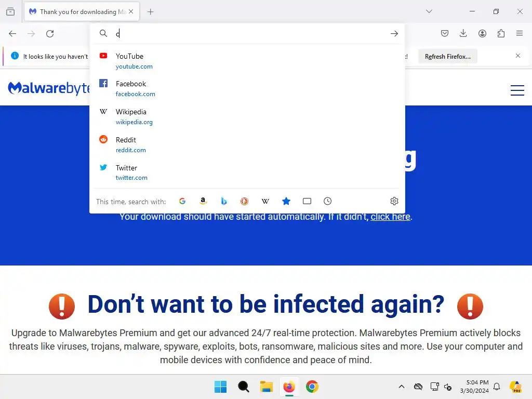Open the Extensions puzzle icon
The width and height of the screenshot is (532, 399).
501,33
